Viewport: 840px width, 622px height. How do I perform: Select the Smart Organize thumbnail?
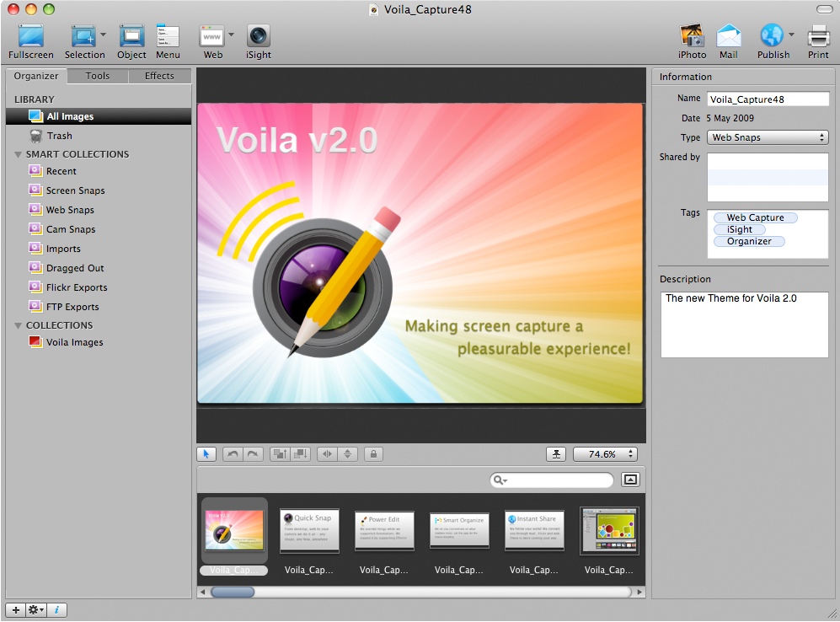[459, 531]
